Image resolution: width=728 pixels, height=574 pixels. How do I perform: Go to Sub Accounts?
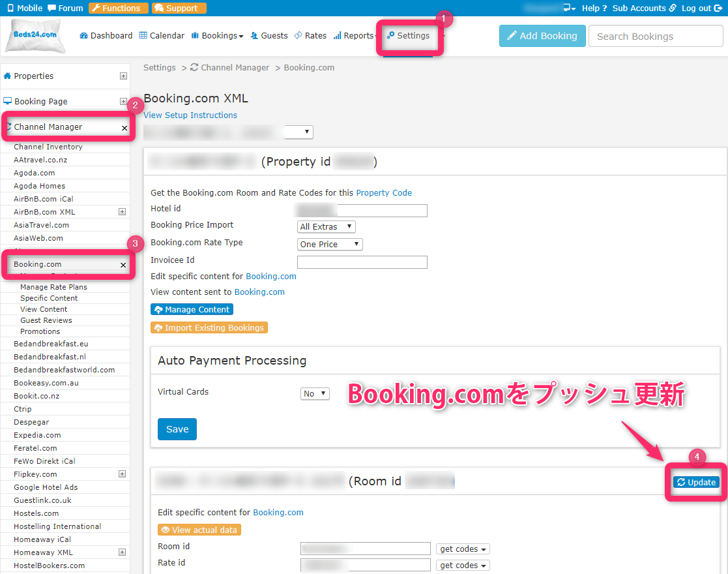[x=644, y=8]
